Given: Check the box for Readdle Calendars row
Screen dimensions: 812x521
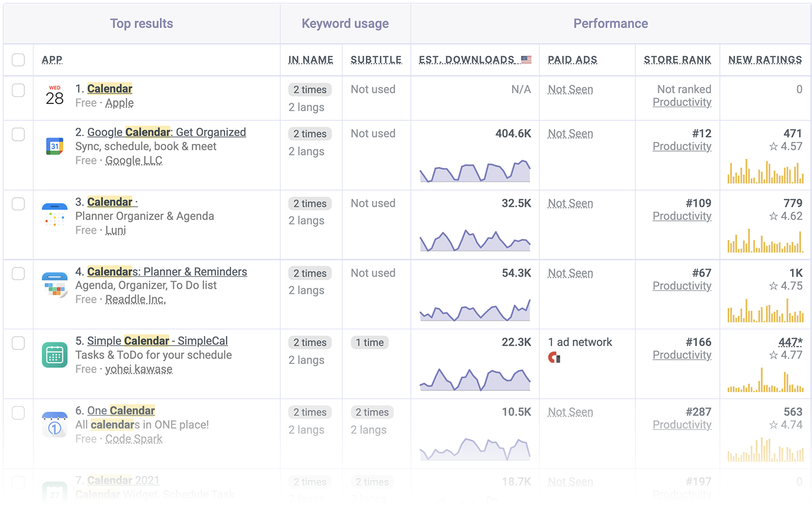Looking at the screenshot, I should click(18, 273).
